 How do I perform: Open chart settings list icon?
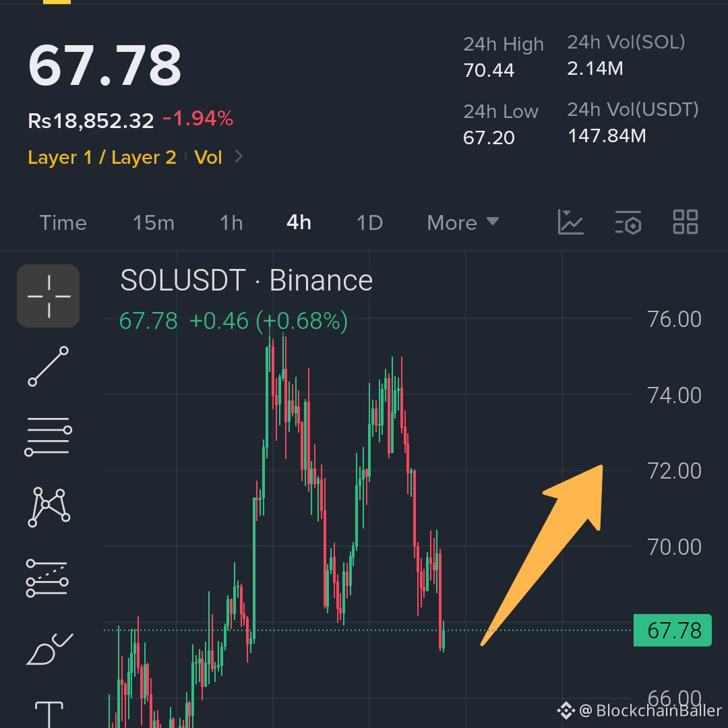point(628,222)
